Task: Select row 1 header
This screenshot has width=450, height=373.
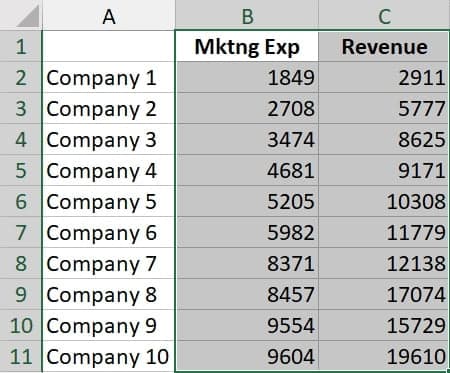Action: point(21,46)
